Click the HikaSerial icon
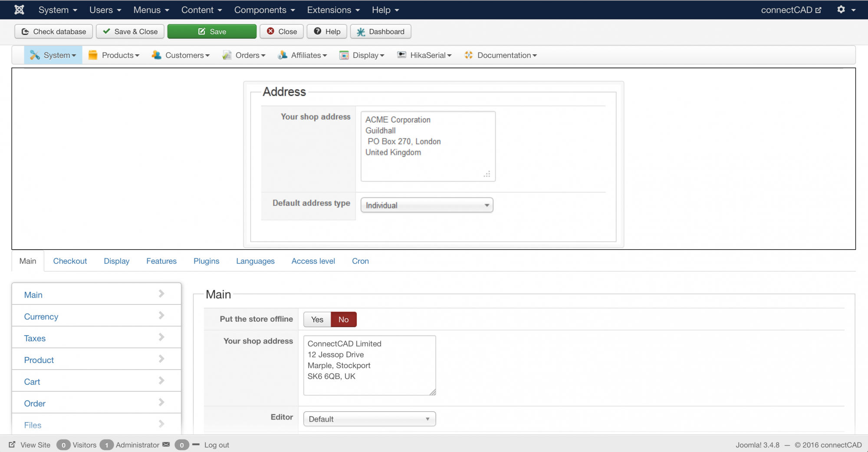 pyautogui.click(x=402, y=55)
